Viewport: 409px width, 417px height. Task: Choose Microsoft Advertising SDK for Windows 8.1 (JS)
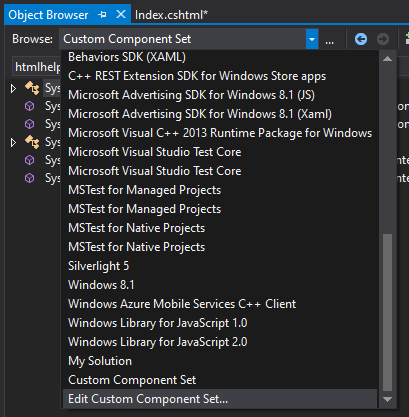click(220, 95)
